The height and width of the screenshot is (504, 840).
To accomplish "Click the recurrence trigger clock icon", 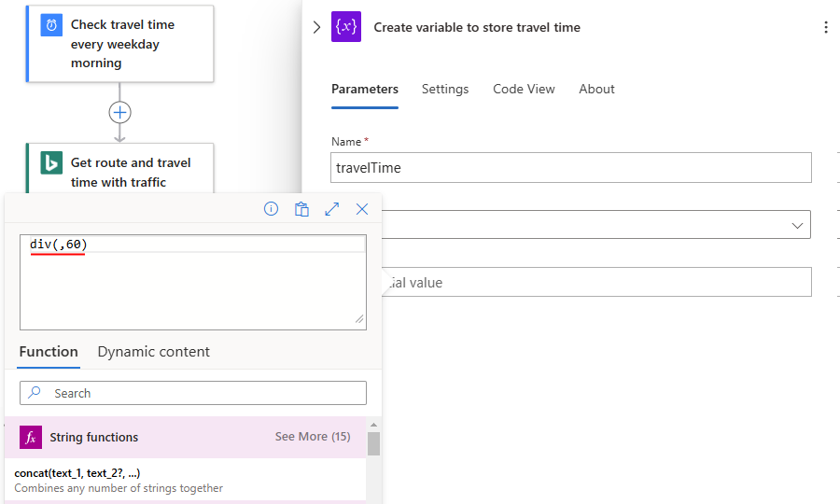I will pyautogui.click(x=51, y=25).
